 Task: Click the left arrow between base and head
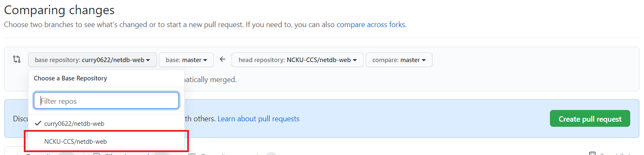click(223, 60)
